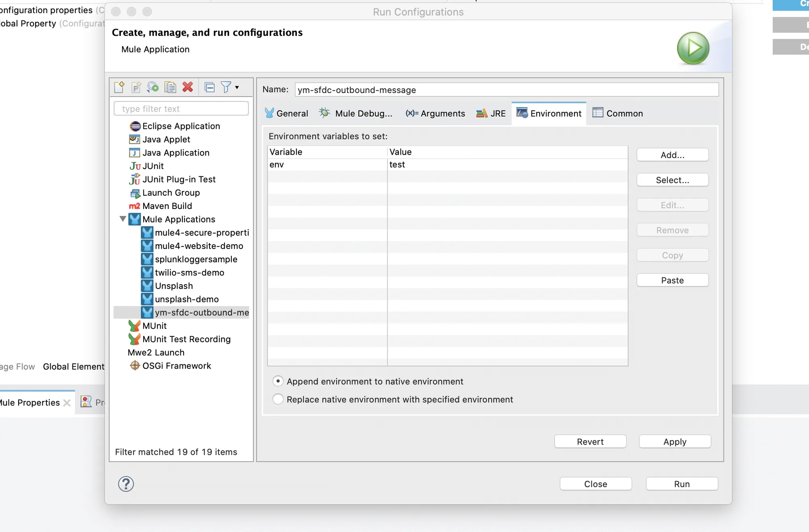809x532 pixels.
Task: Select the test value cell
Action: [x=508, y=165]
